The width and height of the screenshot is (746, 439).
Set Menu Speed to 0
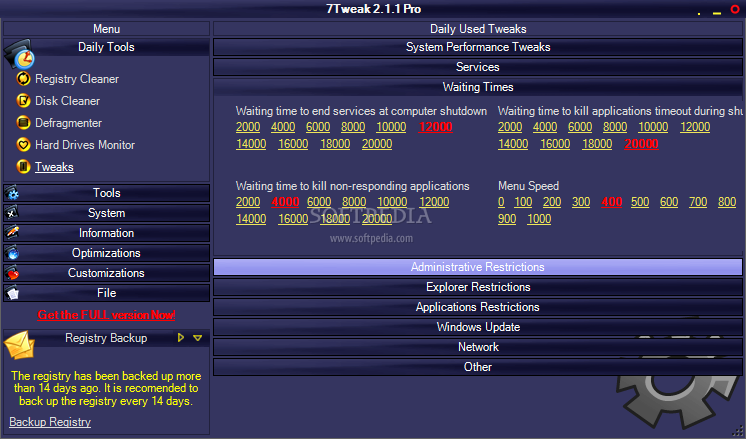[501, 202]
